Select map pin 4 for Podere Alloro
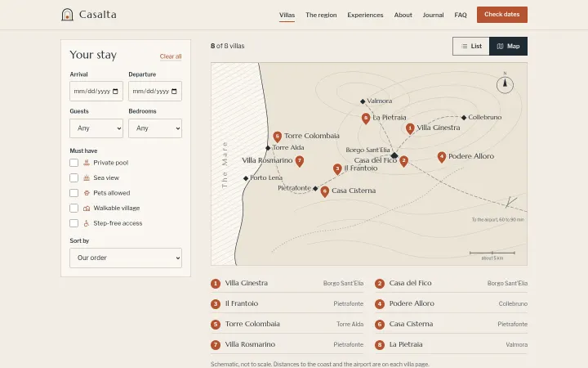This screenshot has width=588, height=368. click(441, 157)
